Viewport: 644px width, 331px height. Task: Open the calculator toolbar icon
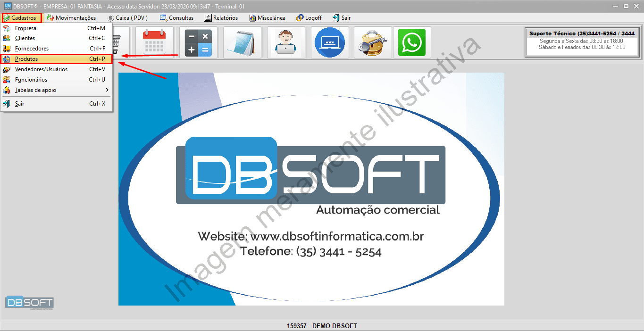198,42
